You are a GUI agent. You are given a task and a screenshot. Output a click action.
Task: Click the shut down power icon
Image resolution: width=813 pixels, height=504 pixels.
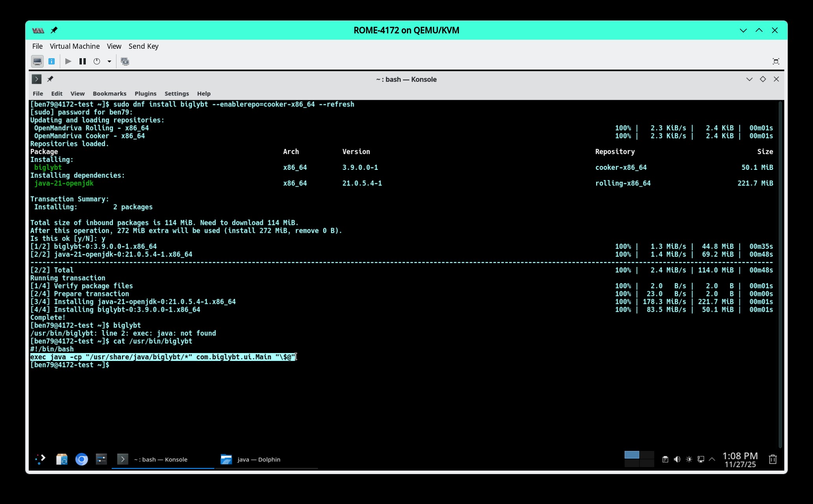[x=97, y=61]
